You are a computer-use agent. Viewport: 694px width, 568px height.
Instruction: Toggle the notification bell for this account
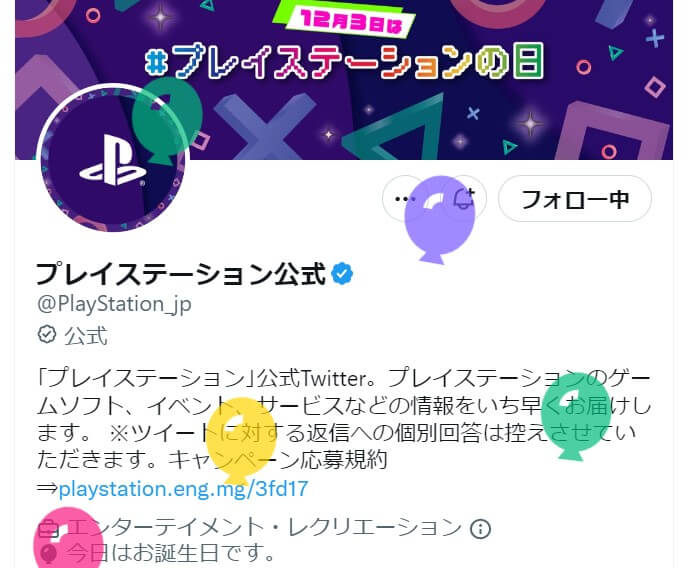(465, 199)
